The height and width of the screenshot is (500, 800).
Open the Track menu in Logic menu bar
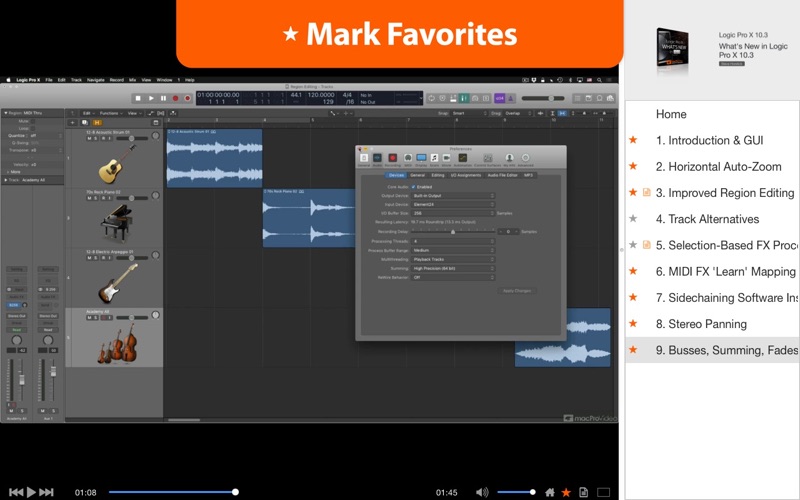point(76,80)
